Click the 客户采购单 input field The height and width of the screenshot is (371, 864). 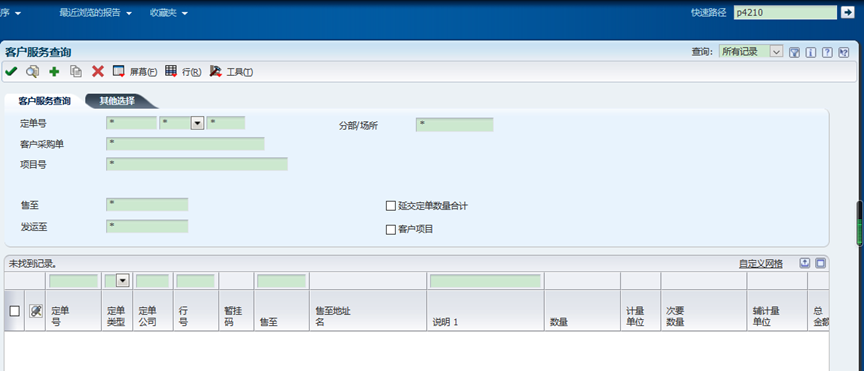click(x=185, y=144)
